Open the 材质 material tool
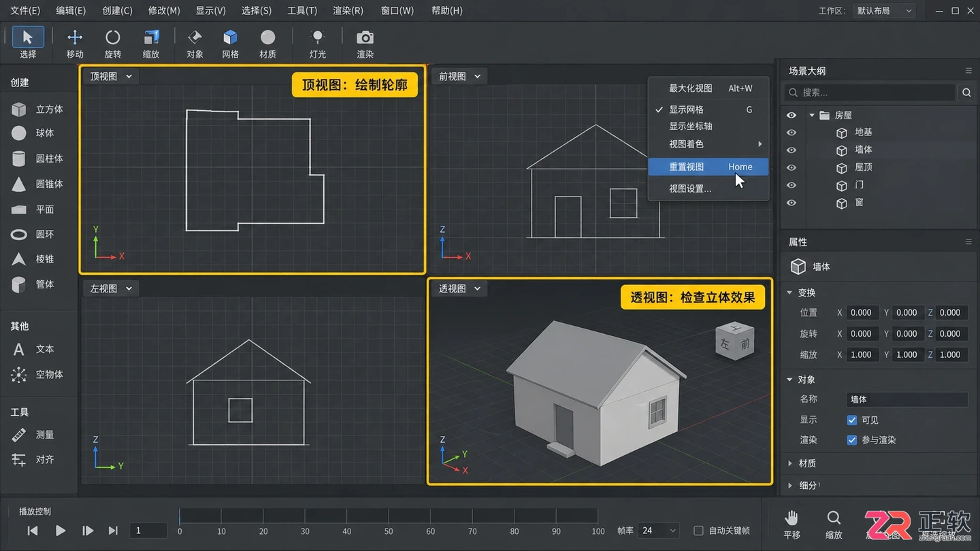Screen dimensions: 980x551 (x=268, y=43)
